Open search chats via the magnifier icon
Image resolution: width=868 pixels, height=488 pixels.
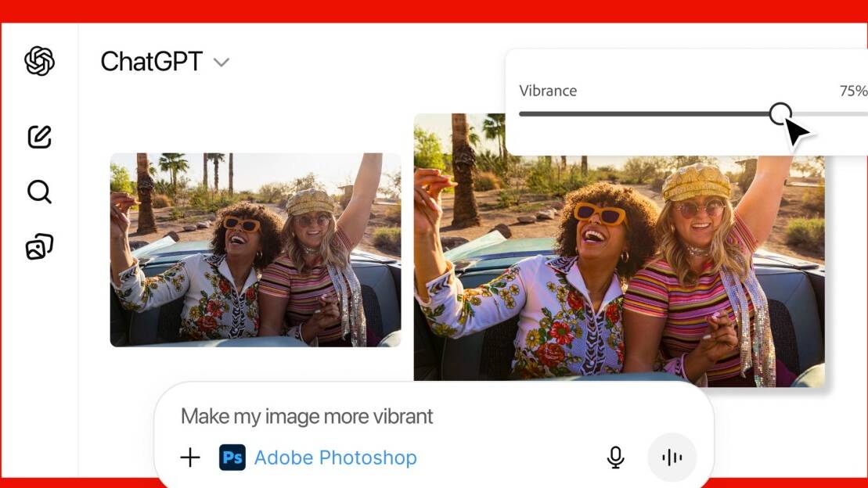39,192
